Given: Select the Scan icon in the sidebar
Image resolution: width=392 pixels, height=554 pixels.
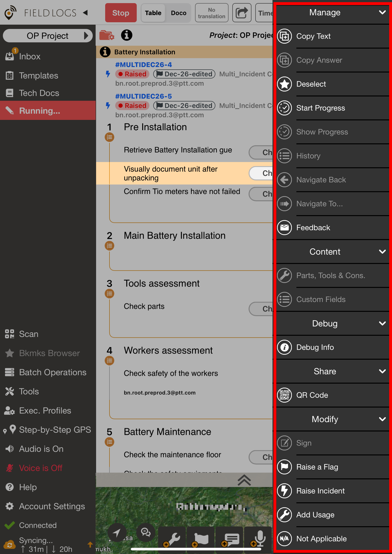Looking at the screenshot, I should coord(9,334).
